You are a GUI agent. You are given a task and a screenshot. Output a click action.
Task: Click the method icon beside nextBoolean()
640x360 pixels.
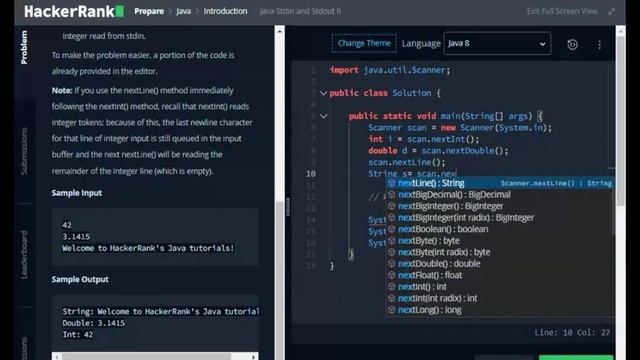391,229
